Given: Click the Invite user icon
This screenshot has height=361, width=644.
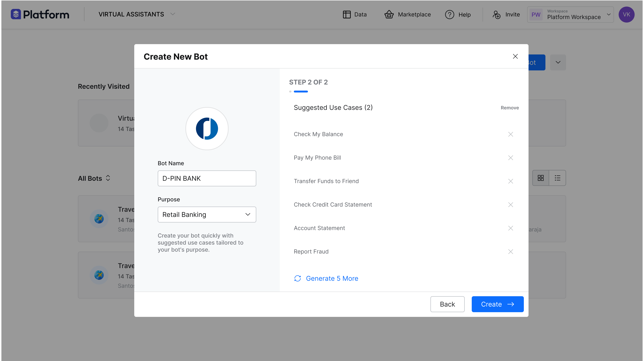Looking at the screenshot, I should tap(496, 14).
